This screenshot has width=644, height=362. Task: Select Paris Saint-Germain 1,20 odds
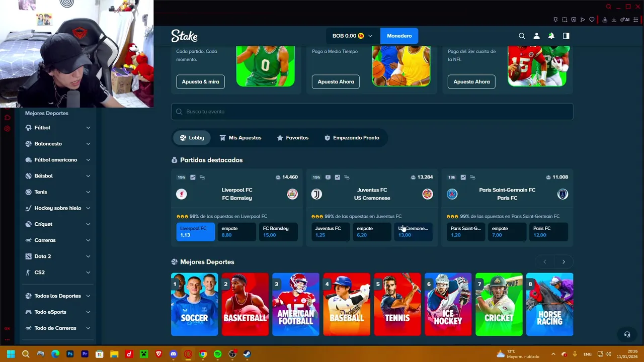(466, 232)
